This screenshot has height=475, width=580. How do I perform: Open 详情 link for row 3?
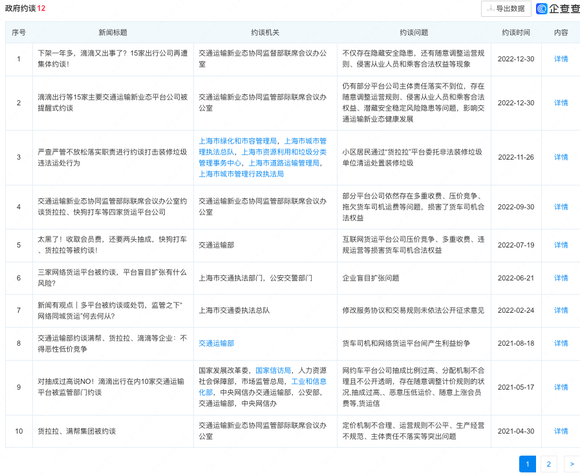point(561,157)
